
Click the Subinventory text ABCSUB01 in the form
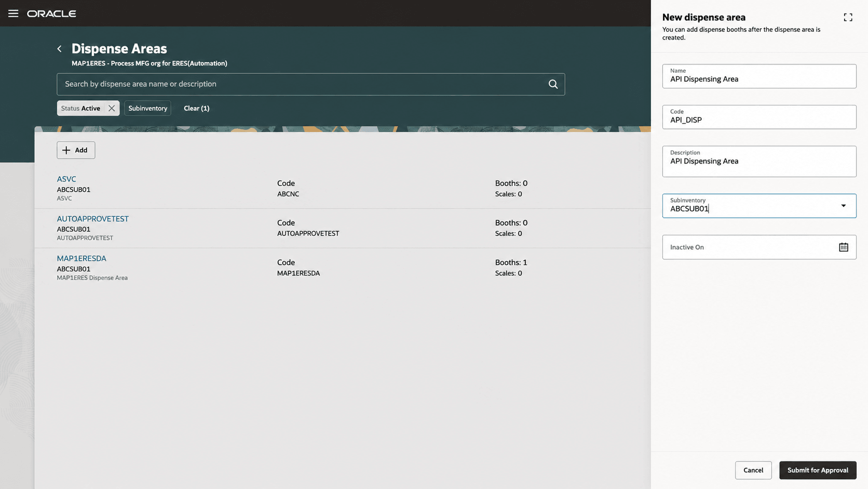[689, 209]
